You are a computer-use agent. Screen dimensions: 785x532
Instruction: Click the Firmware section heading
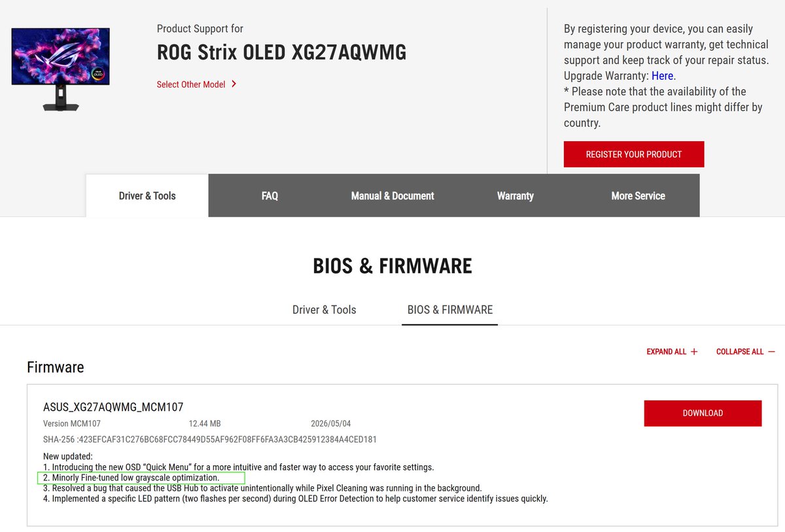56,367
